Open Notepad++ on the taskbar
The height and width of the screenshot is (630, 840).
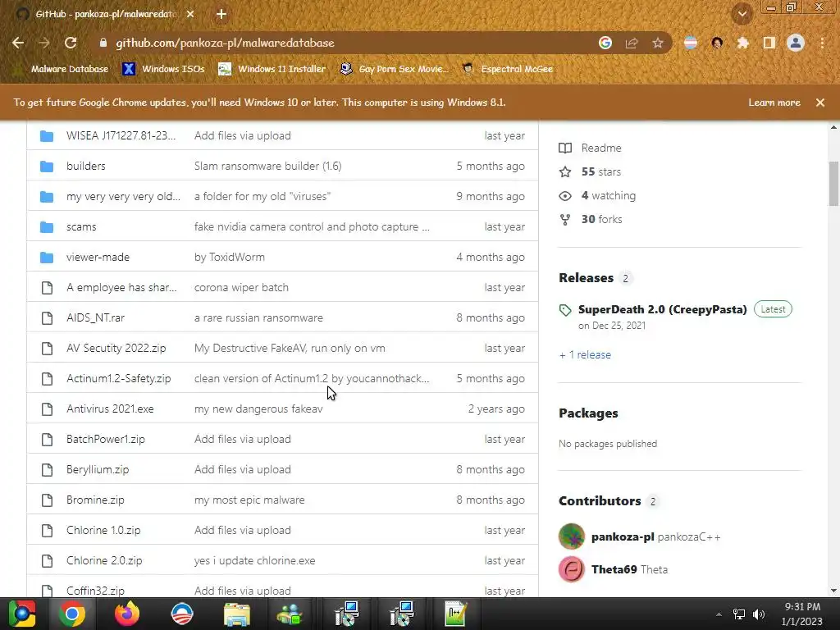click(x=456, y=614)
